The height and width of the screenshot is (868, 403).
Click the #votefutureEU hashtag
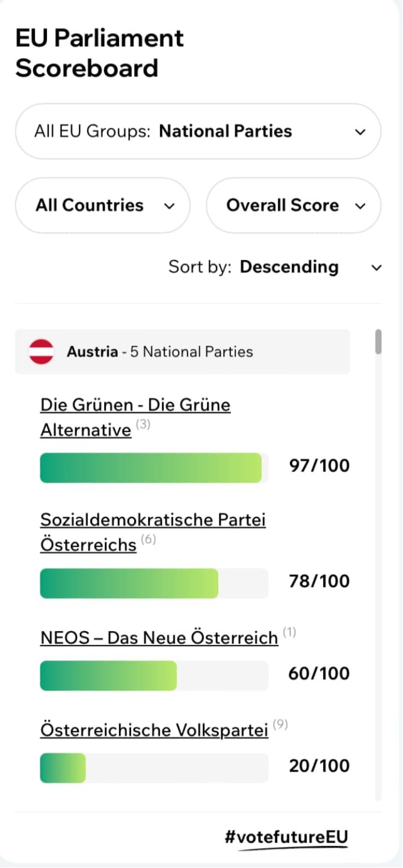286,837
